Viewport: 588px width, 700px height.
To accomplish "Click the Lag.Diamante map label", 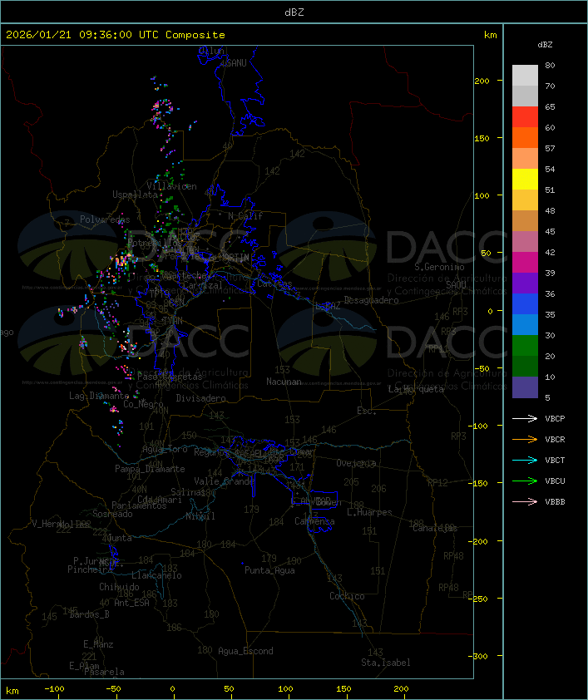I will [99, 396].
